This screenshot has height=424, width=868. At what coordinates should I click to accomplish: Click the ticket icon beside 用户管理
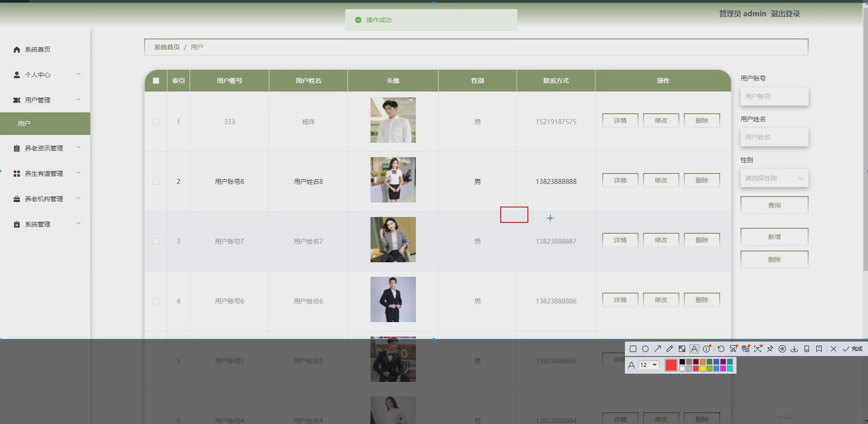click(x=17, y=100)
